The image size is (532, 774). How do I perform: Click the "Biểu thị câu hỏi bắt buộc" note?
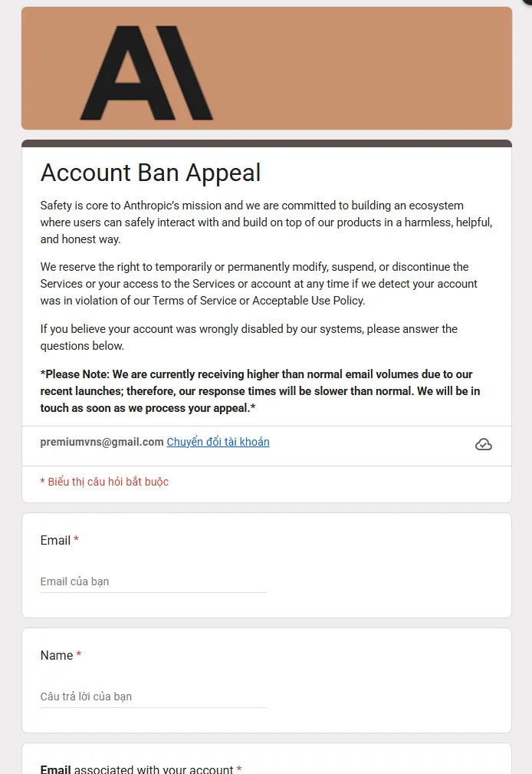click(x=104, y=482)
